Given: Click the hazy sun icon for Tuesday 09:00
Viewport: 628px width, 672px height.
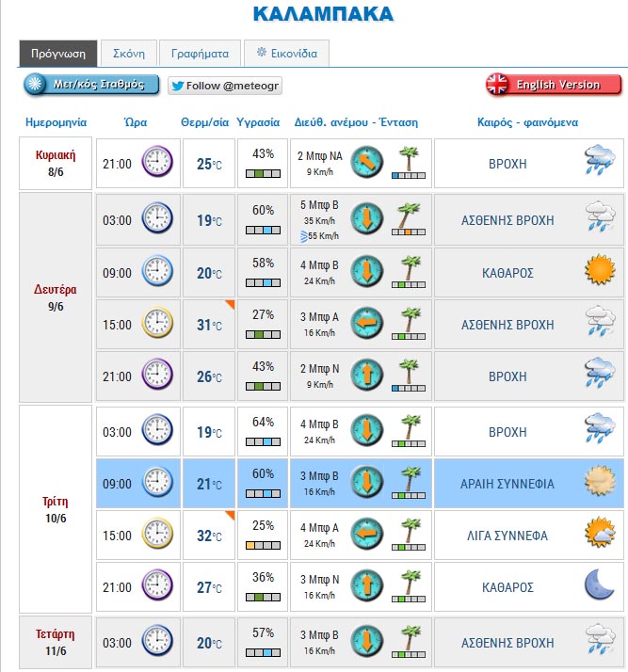Looking at the screenshot, I should [x=598, y=483].
